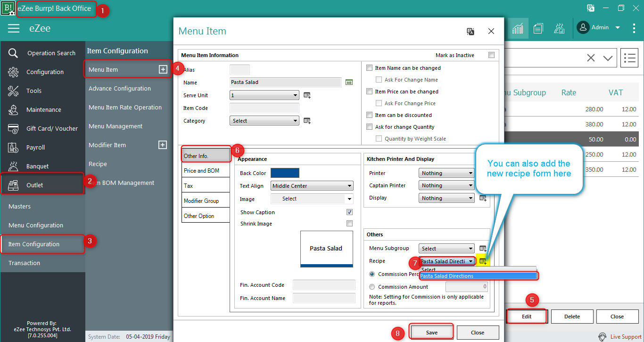644x342 pixels.
Task: Click the Payroll icon in sidebar
Action: point(13,147)
